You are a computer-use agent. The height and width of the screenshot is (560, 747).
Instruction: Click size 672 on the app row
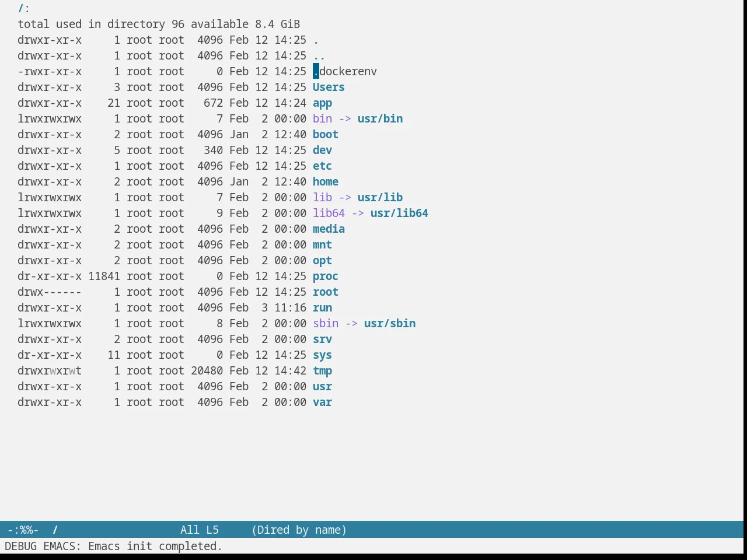(x=213, y=103)
